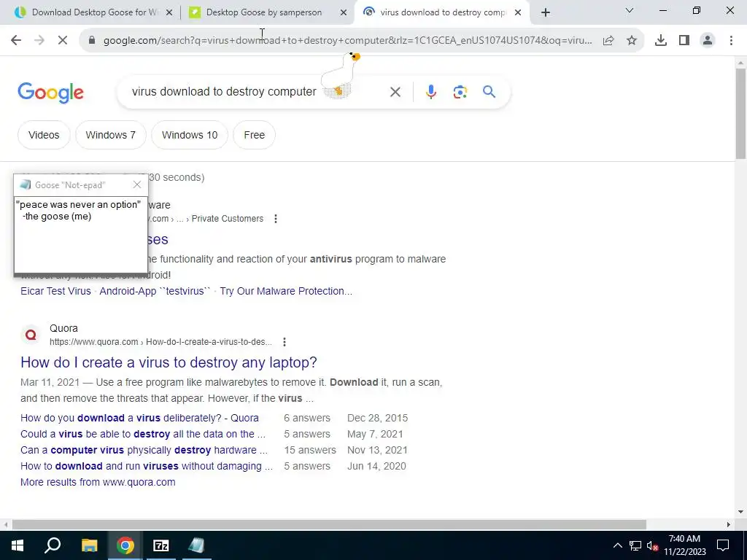The width and height of the screenshot is (747, 560).
Task: Open How to download and run viruses link
Action: tap(147, 466)
